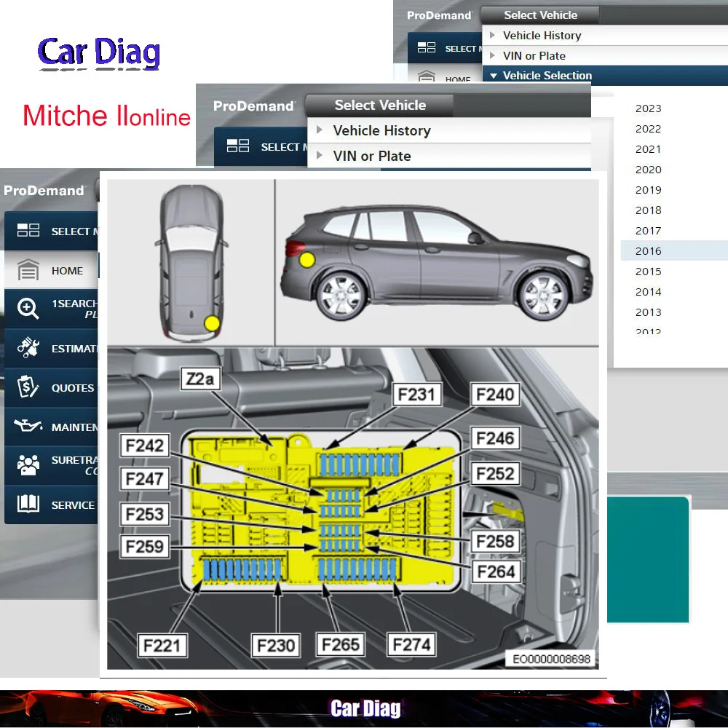Choose model year 2023
728x728 pixels.
tap(648, 108)
